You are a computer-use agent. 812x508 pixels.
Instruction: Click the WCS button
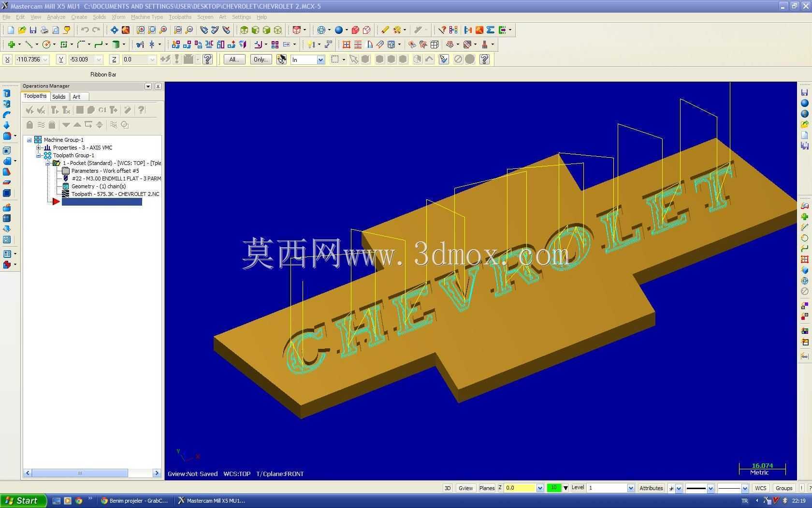tap(761, 488)
